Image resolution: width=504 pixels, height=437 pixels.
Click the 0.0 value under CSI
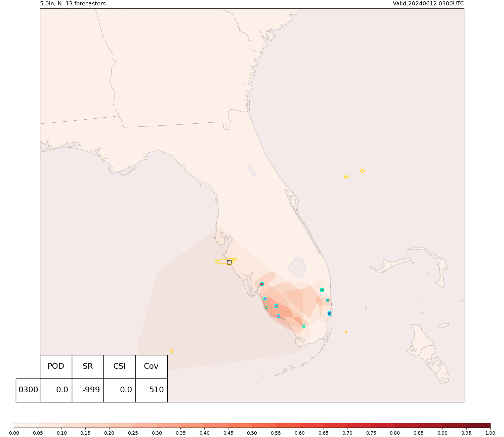(x=119, y=390)
